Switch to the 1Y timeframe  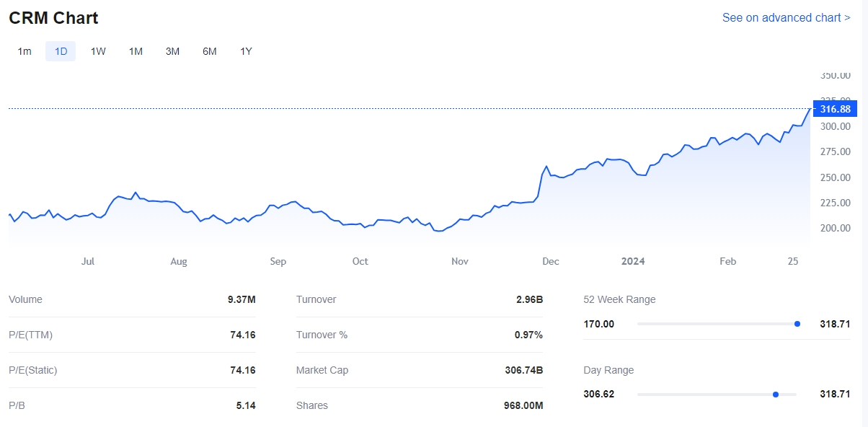[x=246, y=51]
